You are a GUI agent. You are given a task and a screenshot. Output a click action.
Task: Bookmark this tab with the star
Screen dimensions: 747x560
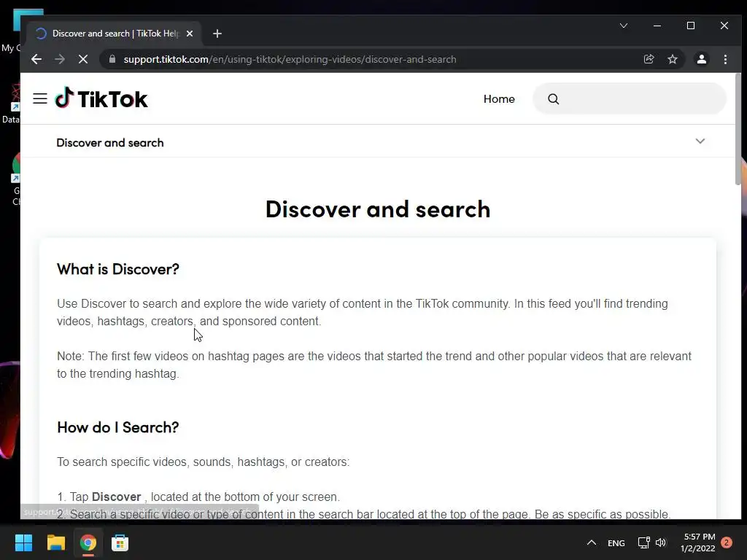[672, 59]
